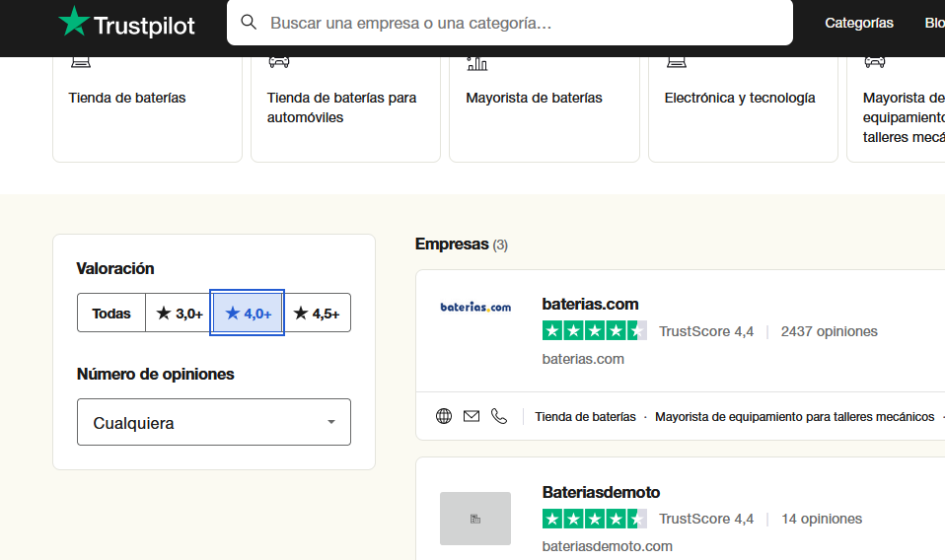Click the baterias.com logo thumbnail
The height and width of the screenshot is (560, 945).
pyautogui.click(x=475, y=307)
